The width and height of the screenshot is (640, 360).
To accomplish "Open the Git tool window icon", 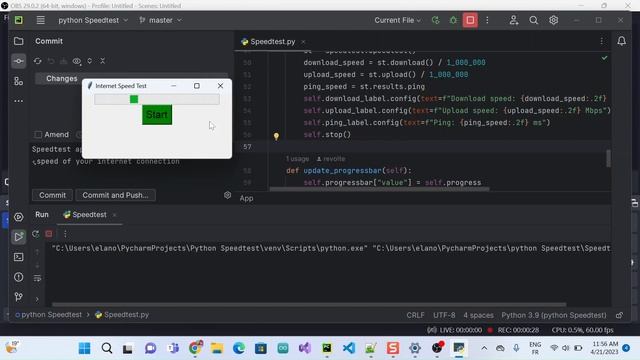I will click(x=18, y=297).
